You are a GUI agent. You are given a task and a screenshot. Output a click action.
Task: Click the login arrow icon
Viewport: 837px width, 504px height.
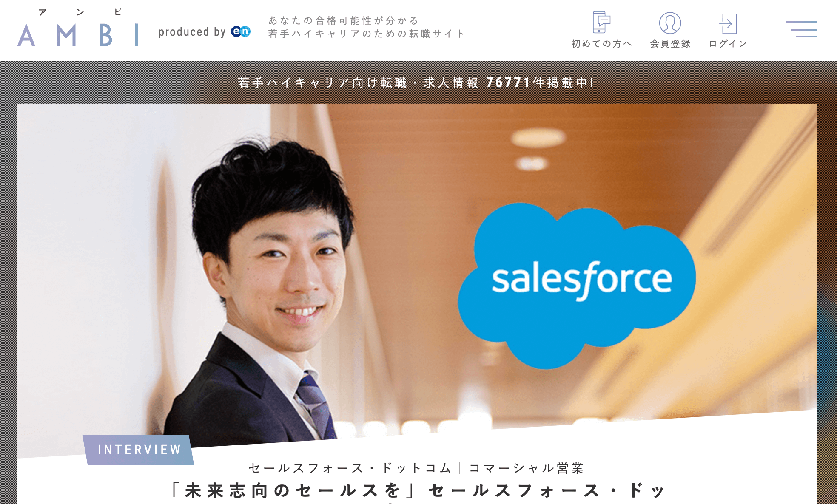tap(728, 23)
